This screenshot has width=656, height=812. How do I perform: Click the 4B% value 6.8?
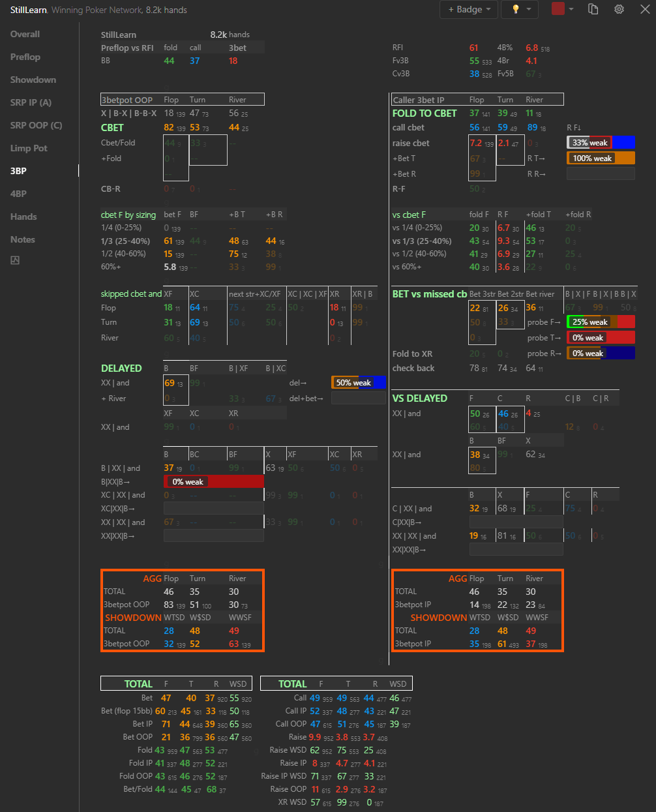click(532, 48)
